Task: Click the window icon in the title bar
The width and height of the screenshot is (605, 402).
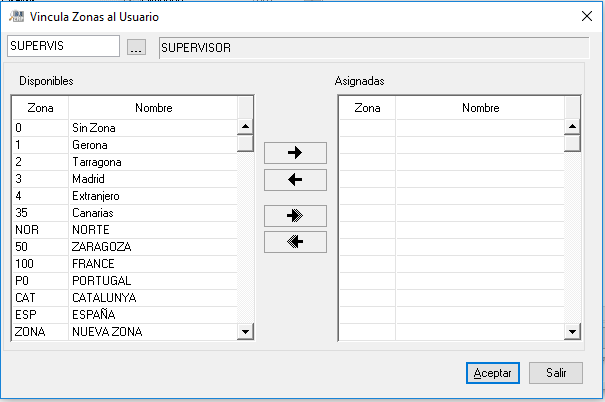Action: 15,16
